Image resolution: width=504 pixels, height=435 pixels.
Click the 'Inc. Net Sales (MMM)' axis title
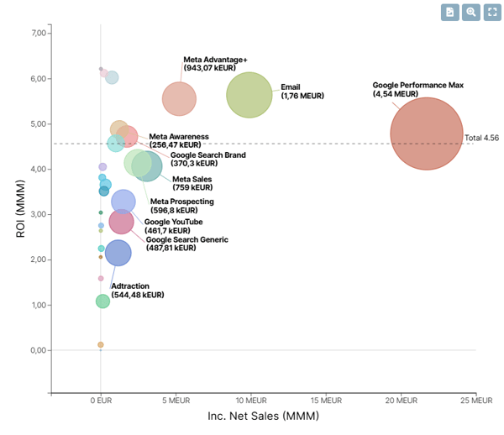(263, 416)
